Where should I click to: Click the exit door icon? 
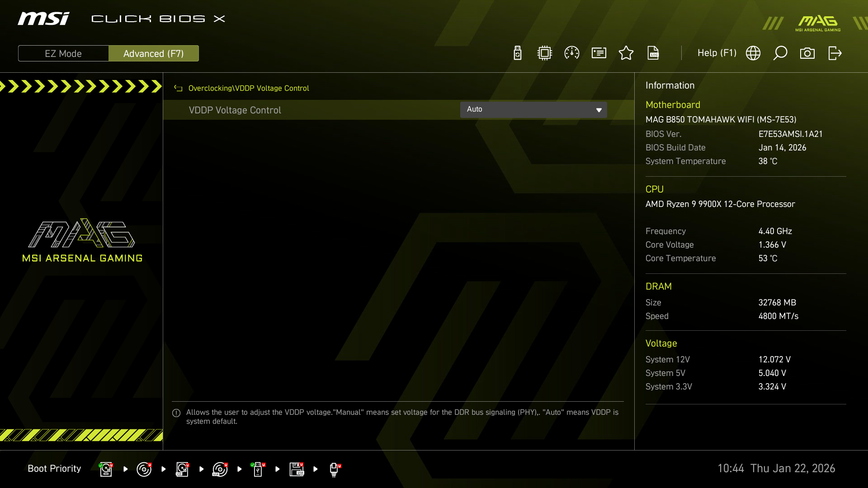tap(835, 53)
